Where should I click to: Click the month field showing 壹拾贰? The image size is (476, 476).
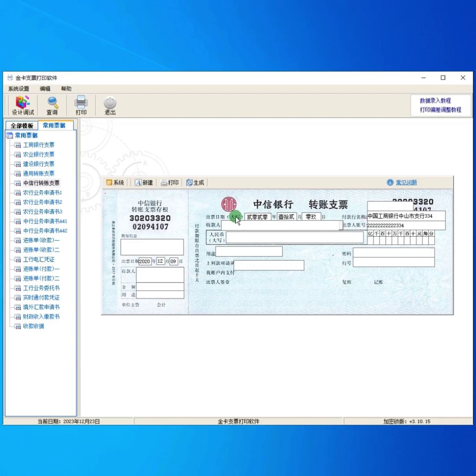click(x=286, y=217)
